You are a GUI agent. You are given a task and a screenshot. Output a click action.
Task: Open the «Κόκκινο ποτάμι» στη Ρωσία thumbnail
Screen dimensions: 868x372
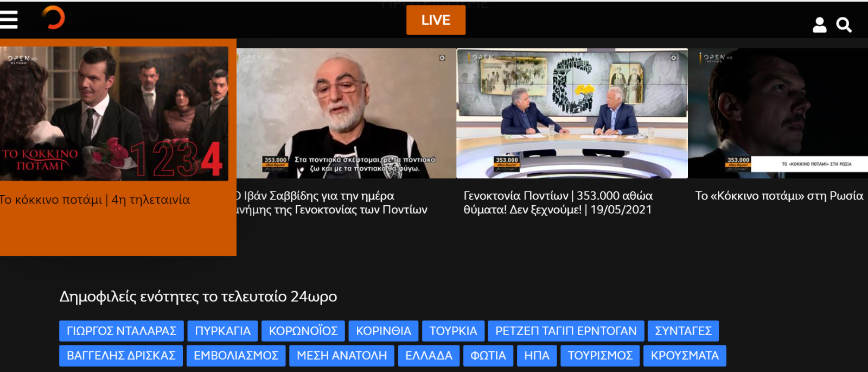tap(778, 114)
